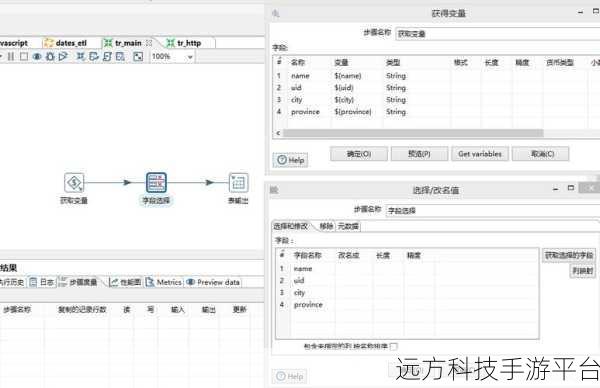Generate SQL for the transformation
This screenshot has height=388, width=600.
(107, 57)
